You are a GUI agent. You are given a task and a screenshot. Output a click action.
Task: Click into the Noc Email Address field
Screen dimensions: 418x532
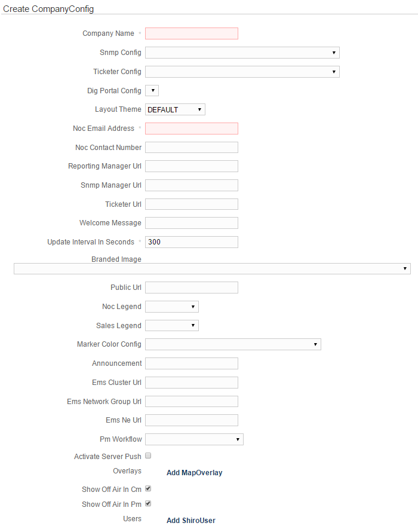191,129
